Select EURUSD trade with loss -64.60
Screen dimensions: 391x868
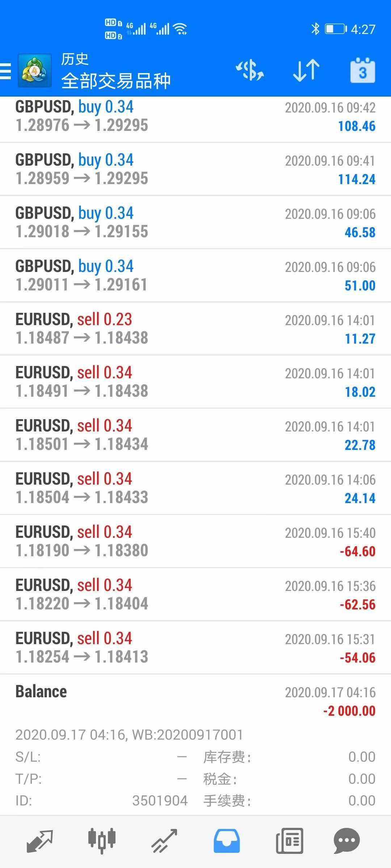(195, 541)
